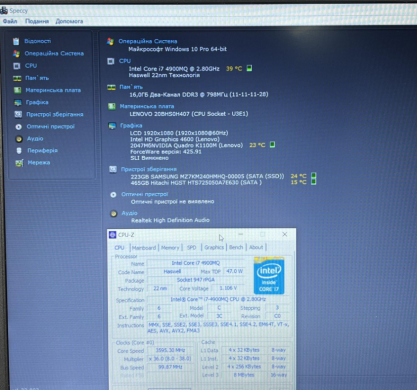Click the Оптичні пристрої sidebar icon

coord(19,127)
